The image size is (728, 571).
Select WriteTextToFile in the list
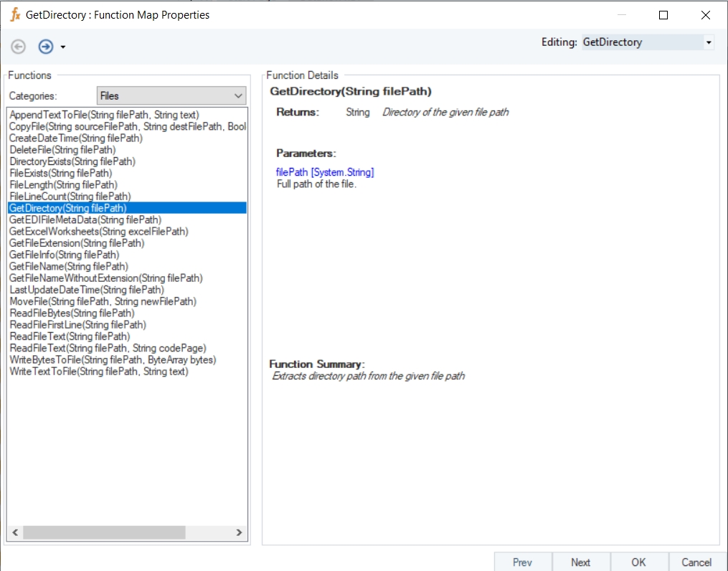[99, 372]
